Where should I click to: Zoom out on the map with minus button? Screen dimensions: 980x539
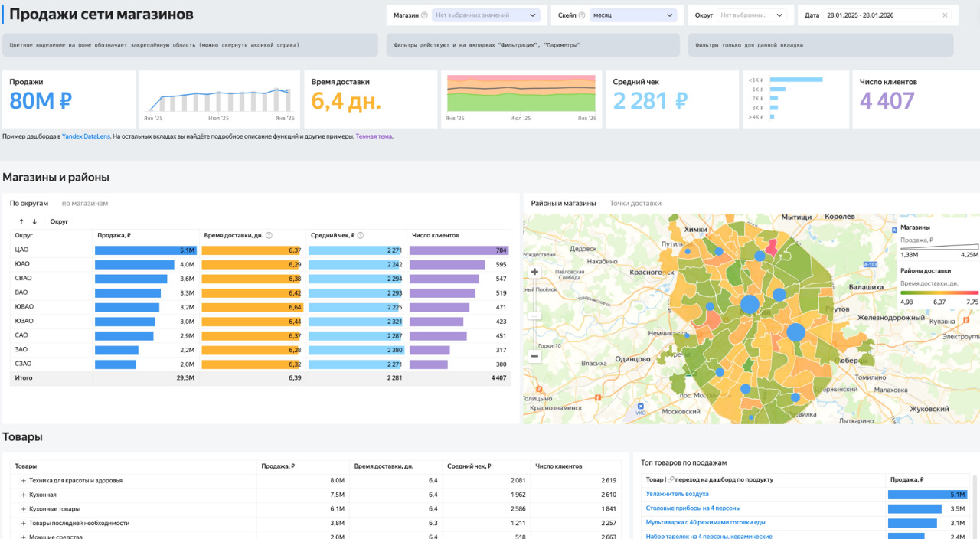tap(534, 356)
